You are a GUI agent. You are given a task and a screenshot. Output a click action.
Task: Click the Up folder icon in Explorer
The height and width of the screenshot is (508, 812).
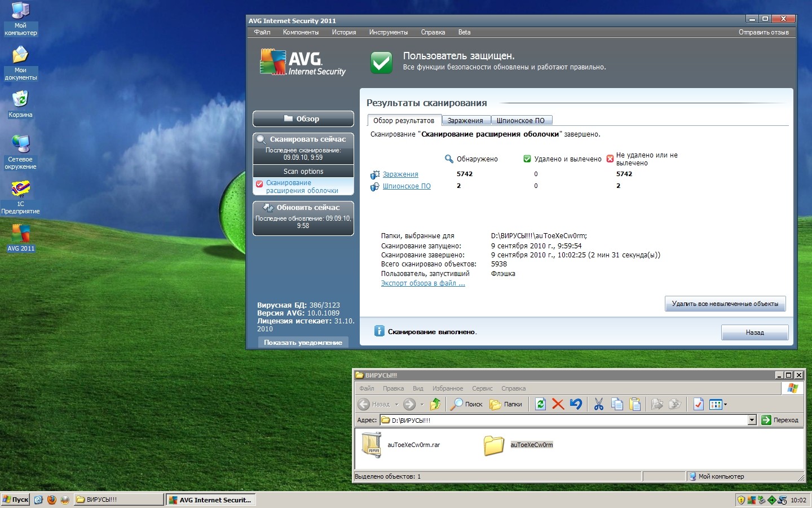pos(435,404)
